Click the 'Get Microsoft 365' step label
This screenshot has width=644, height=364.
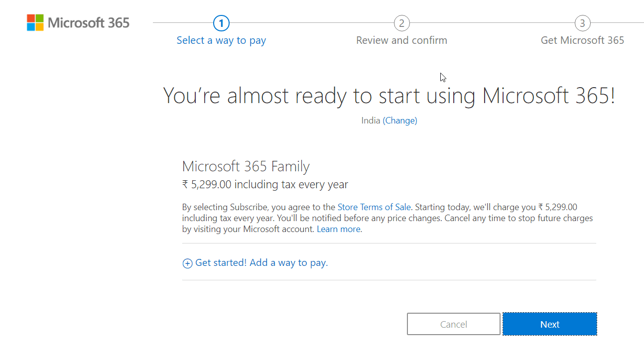pos(582,40)
